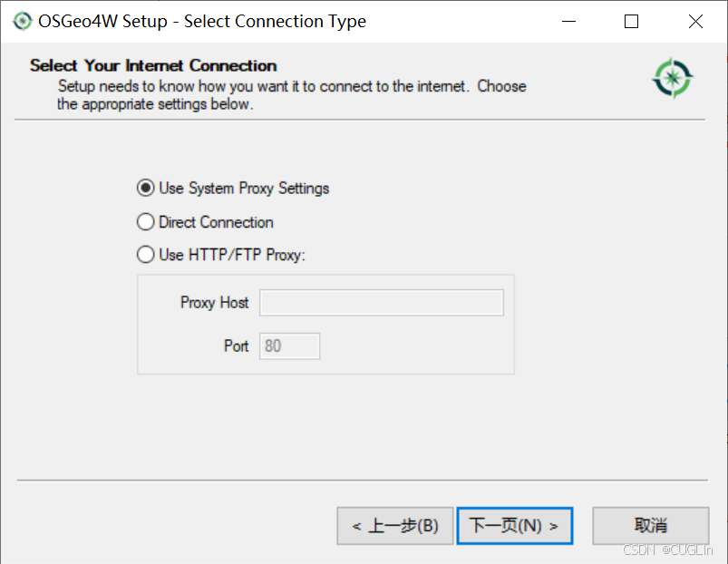Click the OSGeo4W compass logo in header

pos(673,78)
